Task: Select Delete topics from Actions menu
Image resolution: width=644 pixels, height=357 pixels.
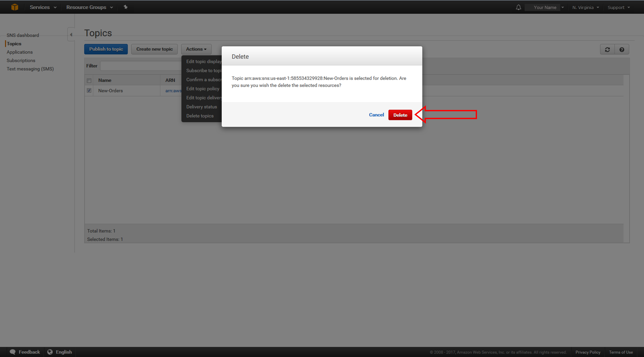Action: click(x=199, y=116)
